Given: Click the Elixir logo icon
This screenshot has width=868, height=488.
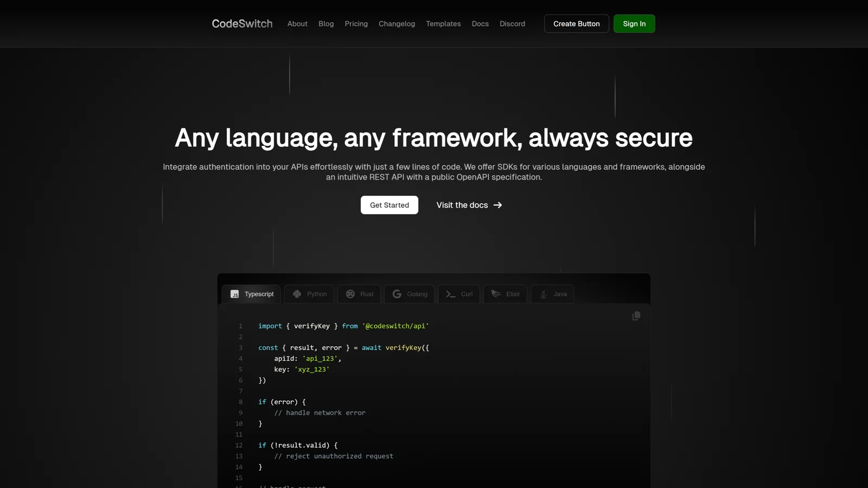Looking at the screenshot, I should click(496, 294).
